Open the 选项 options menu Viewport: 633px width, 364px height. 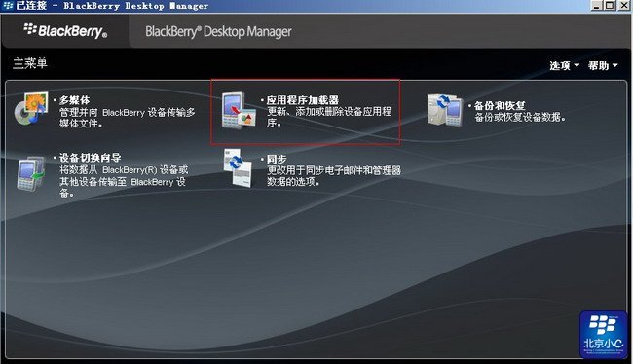pyautogui.click(x=564, y=66)
